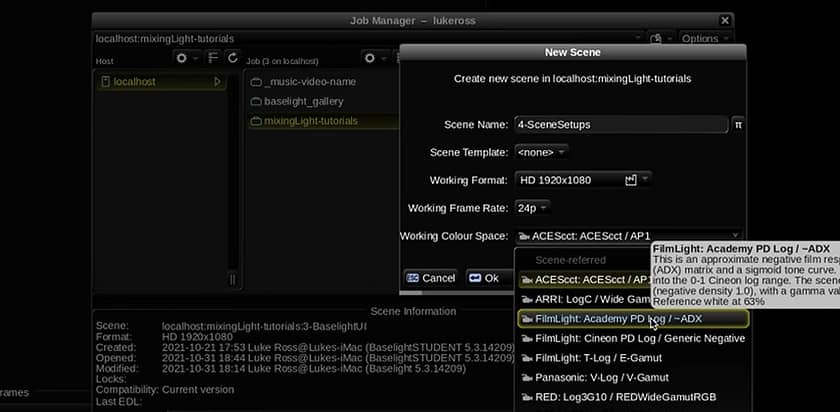840x412 pixels.
Task: Click camera icon next to Academy PD Log entry
Action: (x=527, y=319)
